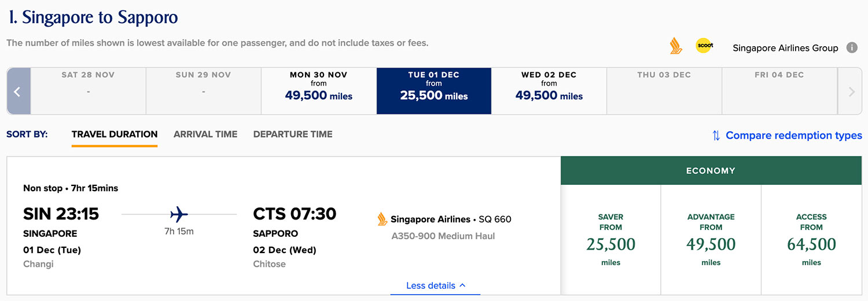Go to next dates with right arrow
868x301 pixels.
tap(851, 91)
